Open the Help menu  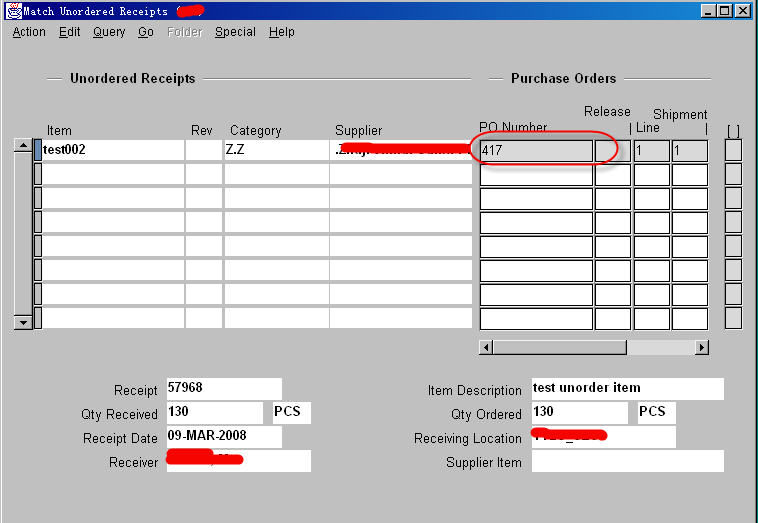click(x=282, y=32)
